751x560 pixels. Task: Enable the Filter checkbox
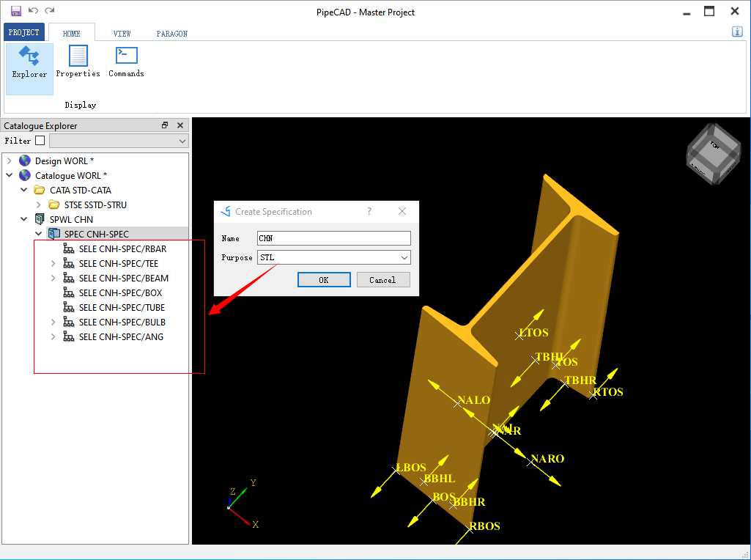(40, 140)
